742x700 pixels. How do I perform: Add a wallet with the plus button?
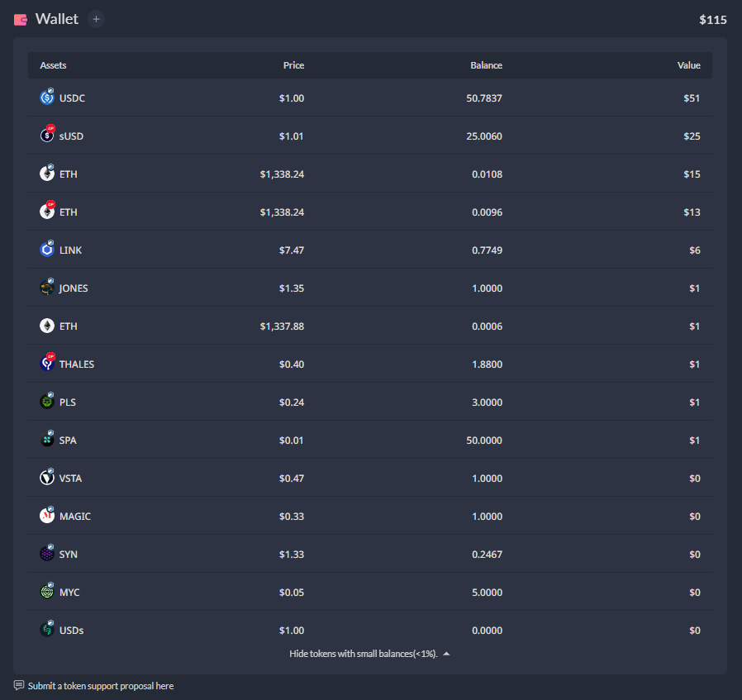(x=96, y=19)
